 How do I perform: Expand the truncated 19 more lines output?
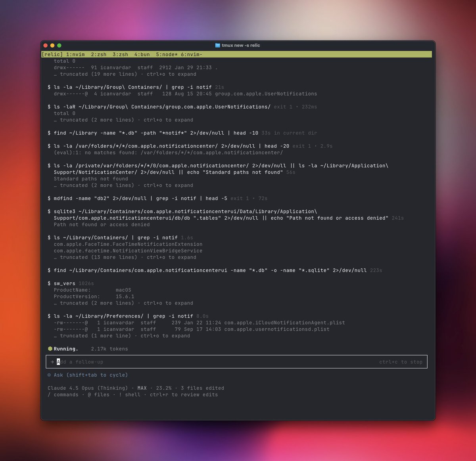[x=125, y=74]
